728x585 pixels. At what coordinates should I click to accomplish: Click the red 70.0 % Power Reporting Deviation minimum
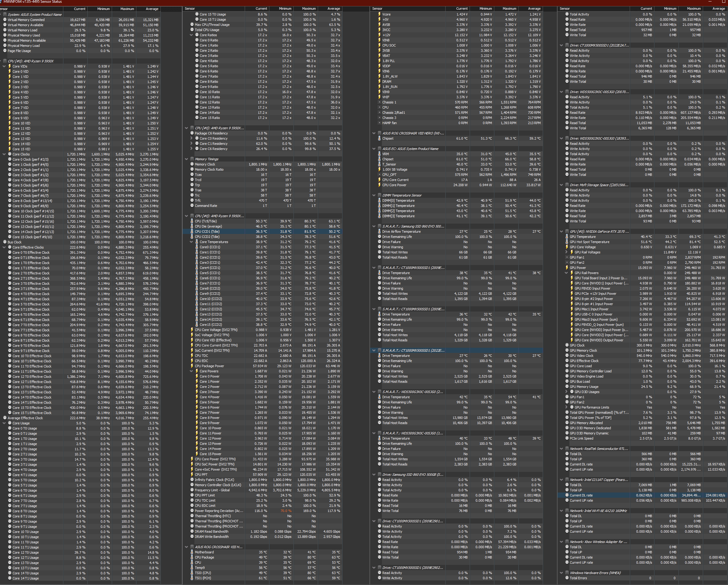click(286, 511)
